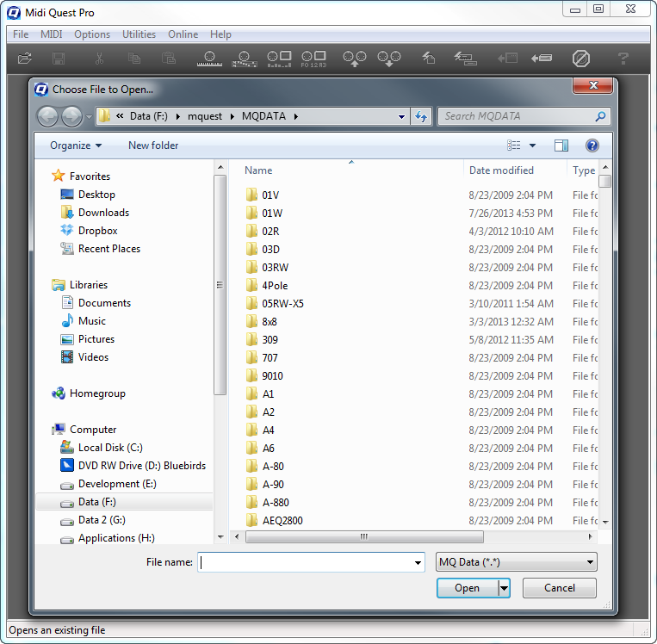This screenshot has width=657, height=644.
Task: Click the file list scroll down arrow
Action: 605,522
